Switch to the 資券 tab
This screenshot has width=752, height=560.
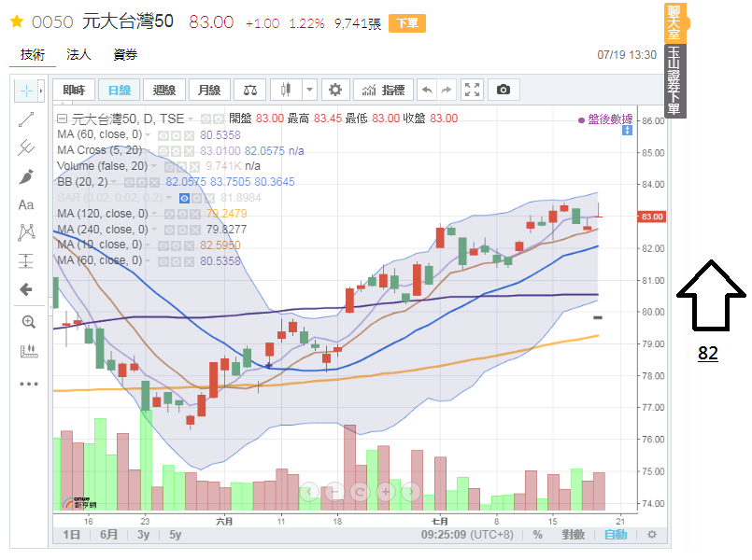pos(125,55)
